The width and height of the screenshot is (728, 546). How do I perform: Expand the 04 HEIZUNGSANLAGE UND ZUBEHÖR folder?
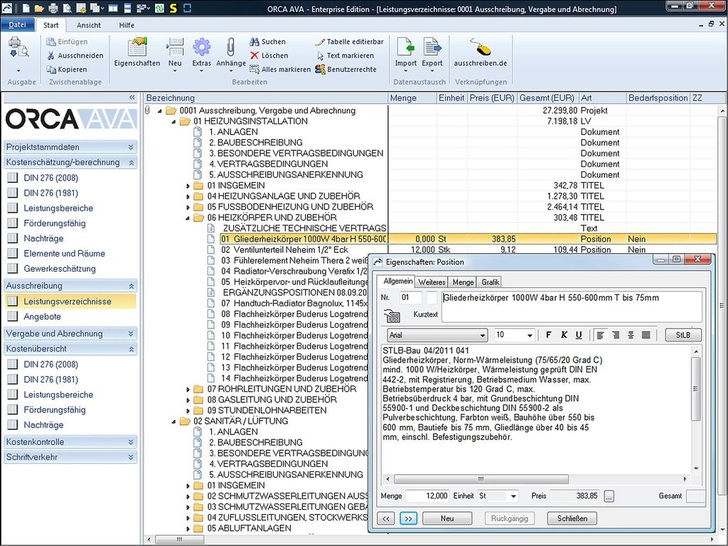click(188, 196)
